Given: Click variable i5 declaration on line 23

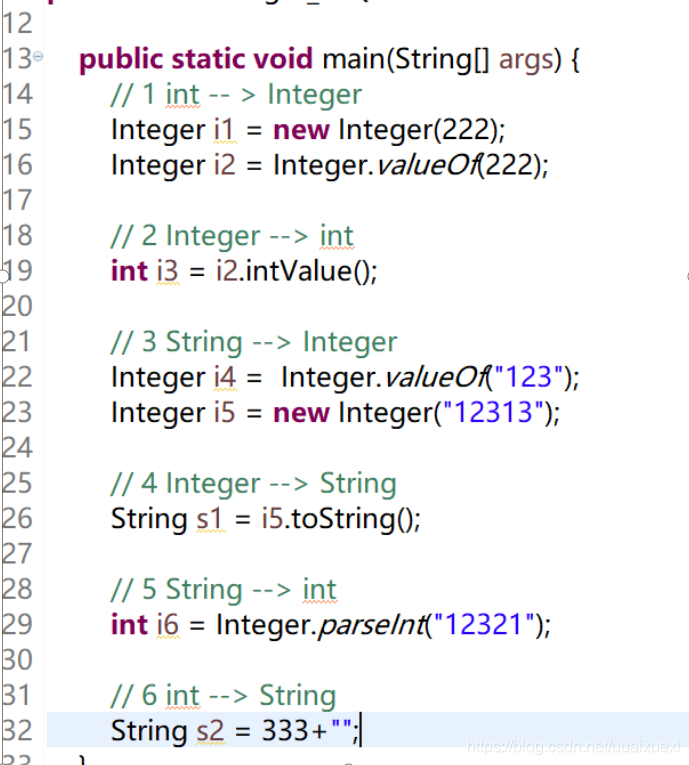Looking at the screenshot, I should pos(224,413).
